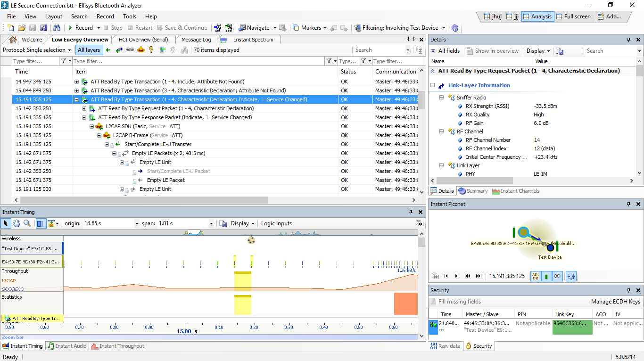
Task: Toggle the All layers filter button
Action: click(89, 49)
